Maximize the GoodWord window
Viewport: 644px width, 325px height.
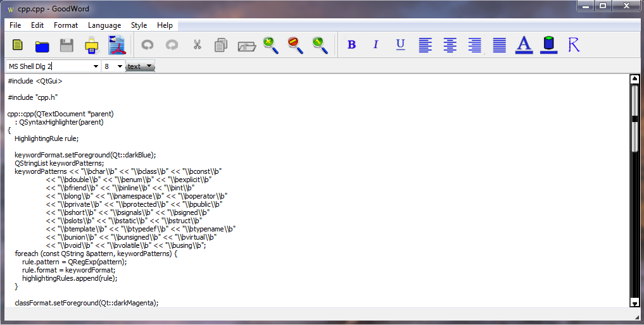point(603,6)
